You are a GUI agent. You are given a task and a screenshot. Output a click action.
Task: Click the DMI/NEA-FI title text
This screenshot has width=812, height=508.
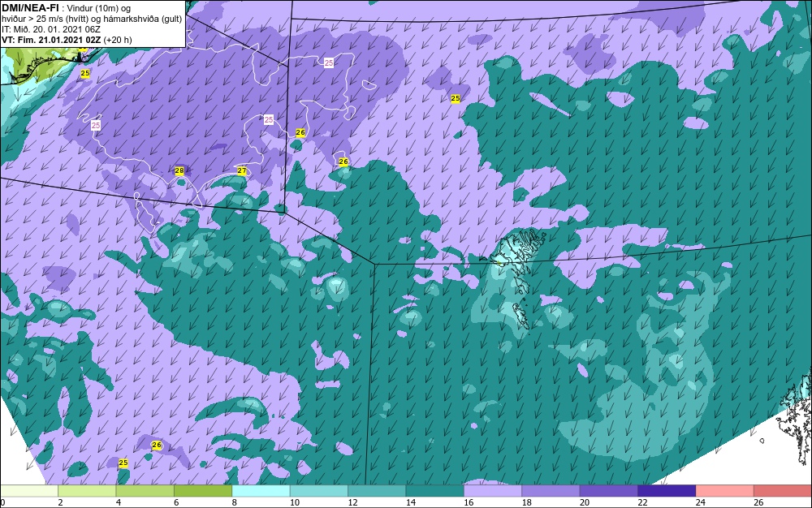click(29, 8)
